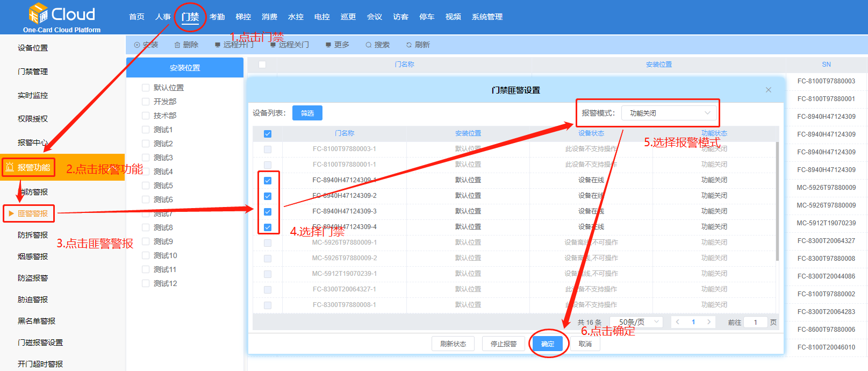Viewport: 868px width, 371px height.
Task: Open the 考勤 top menu
Action: [217, 17]
